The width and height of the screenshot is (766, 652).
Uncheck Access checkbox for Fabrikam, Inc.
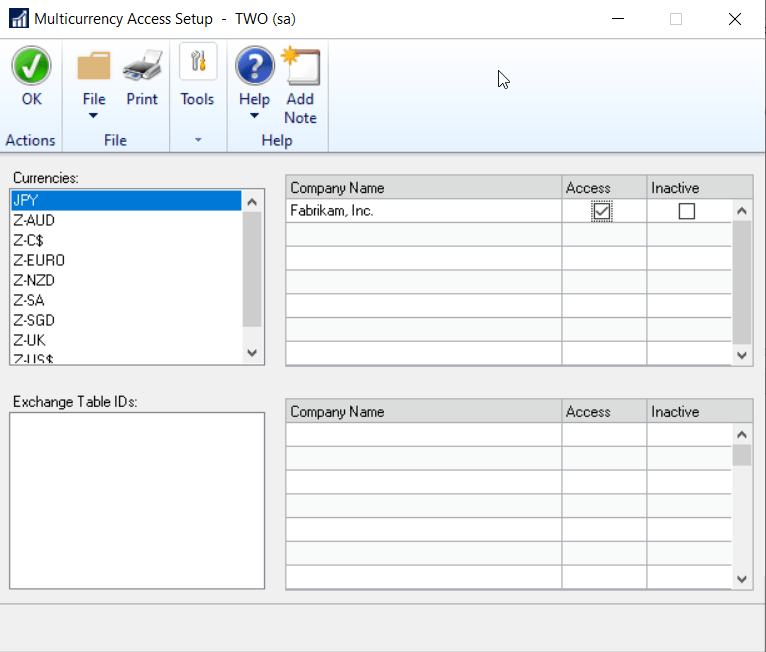(x=602, y=211)
